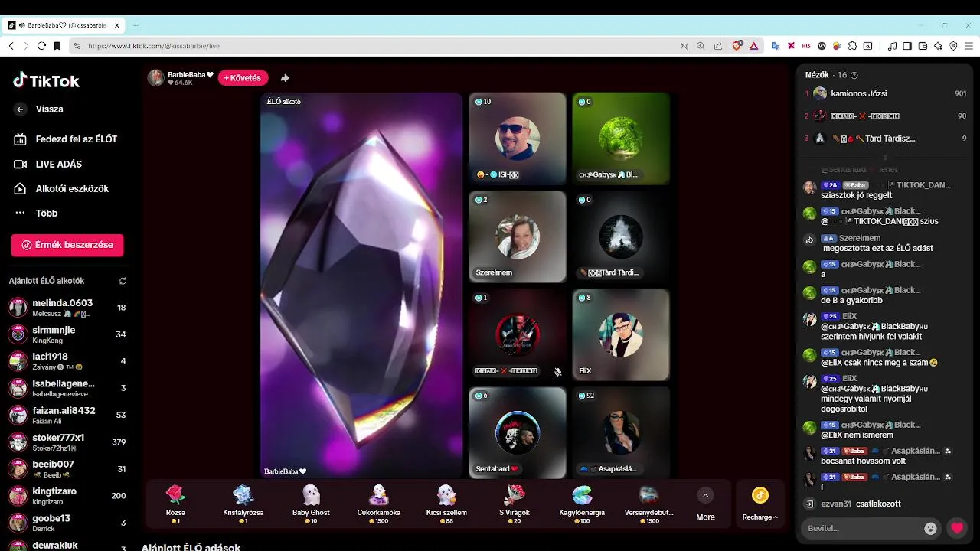Open the emoji picker in chat
This screenshot has height=551, width=980.
[x=930, y=528]
